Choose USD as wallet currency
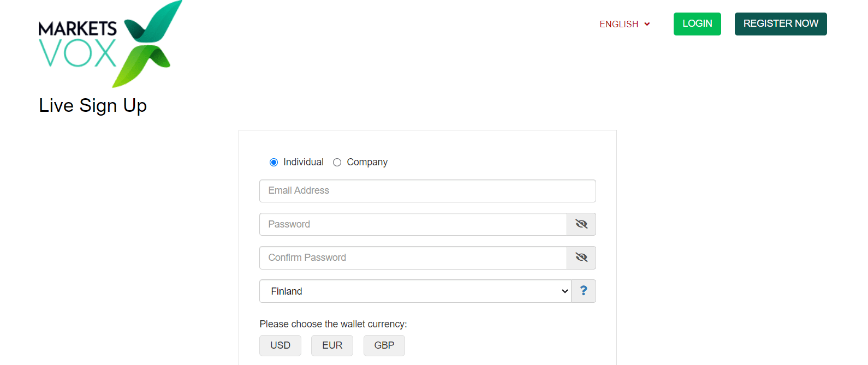 click(280, 345)
